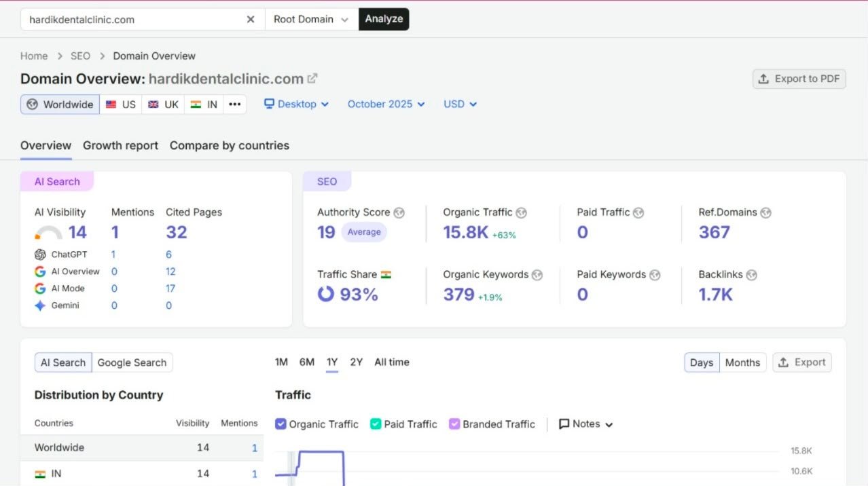Viewport: 868px width, 486px height.
Task: Clear the domain search field
Action: (x=251, y=19)
